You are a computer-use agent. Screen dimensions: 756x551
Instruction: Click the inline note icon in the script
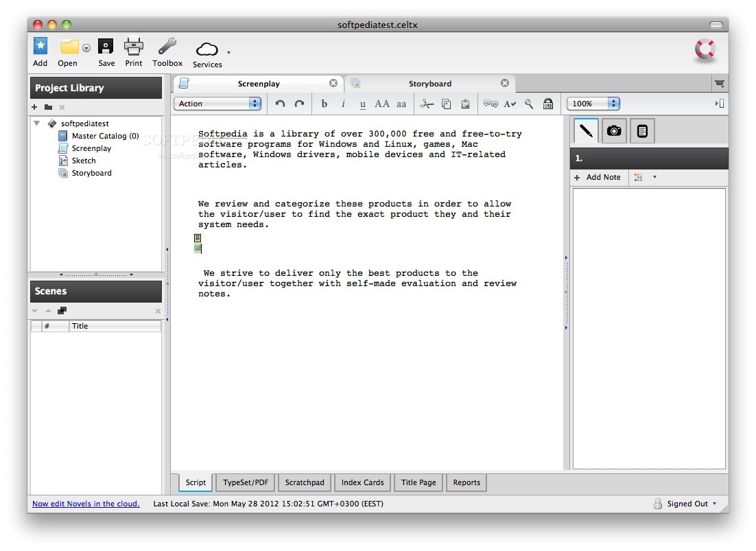pyautogui.click(x=198, y=238)
